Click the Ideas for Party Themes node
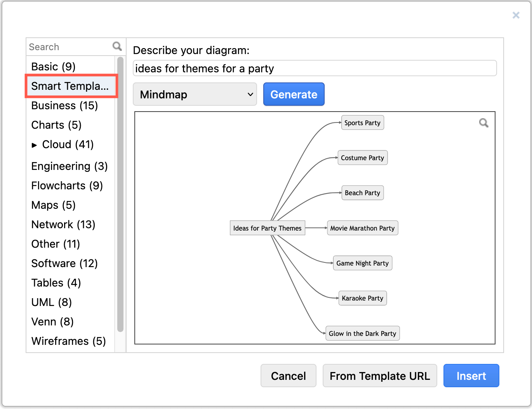 [x=267, y=228]
